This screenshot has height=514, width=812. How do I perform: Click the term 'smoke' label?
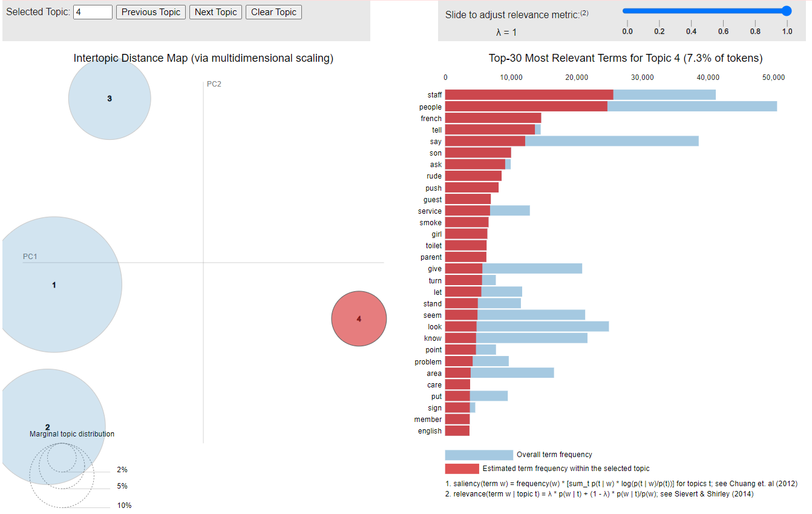[431, 222]
